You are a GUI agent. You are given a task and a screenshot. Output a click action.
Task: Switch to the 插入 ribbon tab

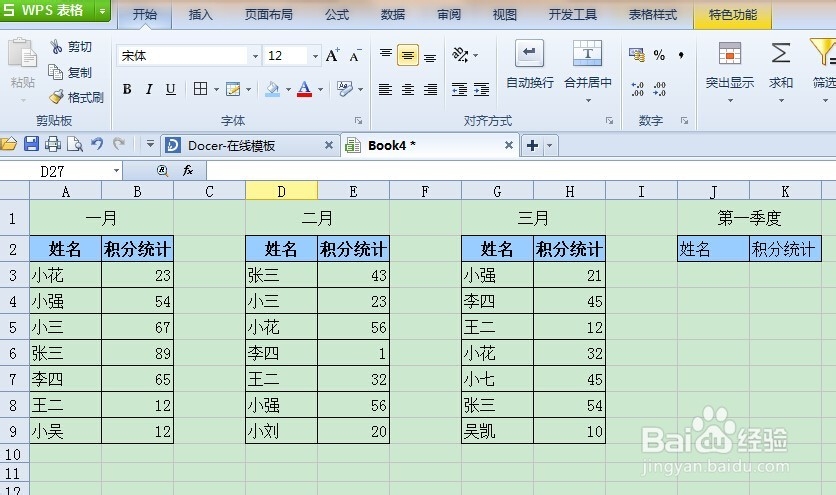click(200, 15)
